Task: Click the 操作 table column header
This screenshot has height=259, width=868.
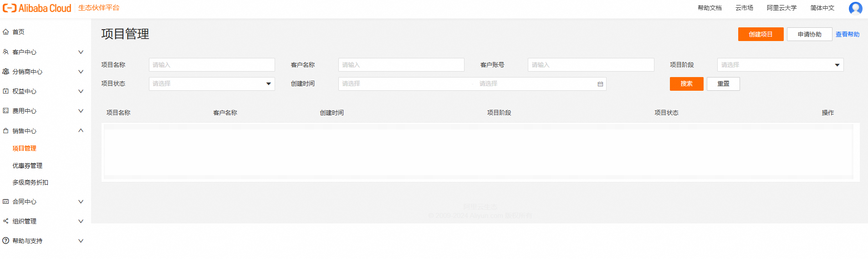Action: coord(828,113)
